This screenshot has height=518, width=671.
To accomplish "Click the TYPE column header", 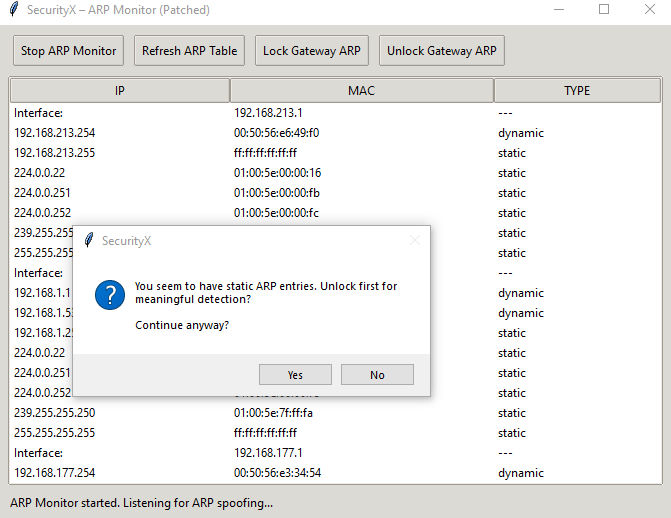I will pyautogui.click(x=577, y=90).
